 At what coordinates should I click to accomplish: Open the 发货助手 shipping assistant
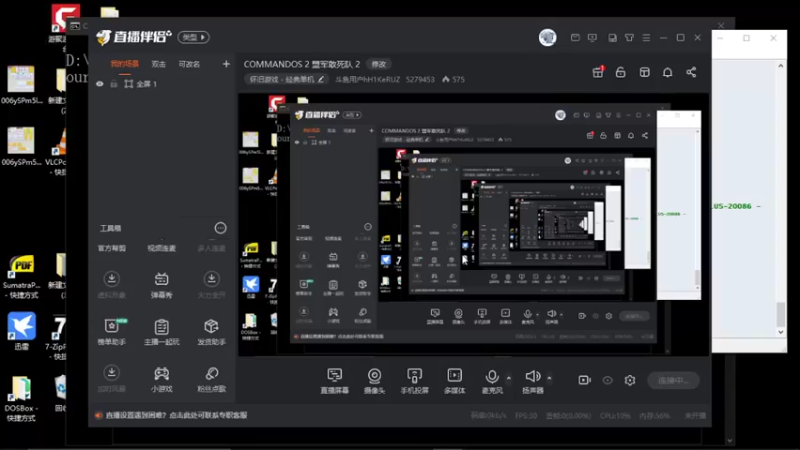tap(211, 332)
